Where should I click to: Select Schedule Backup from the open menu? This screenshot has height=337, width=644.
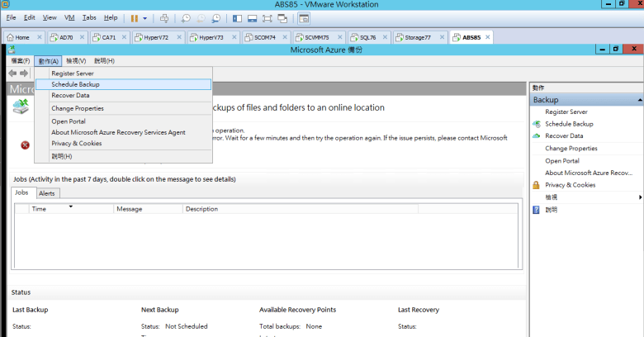click(x=75, y=84)
